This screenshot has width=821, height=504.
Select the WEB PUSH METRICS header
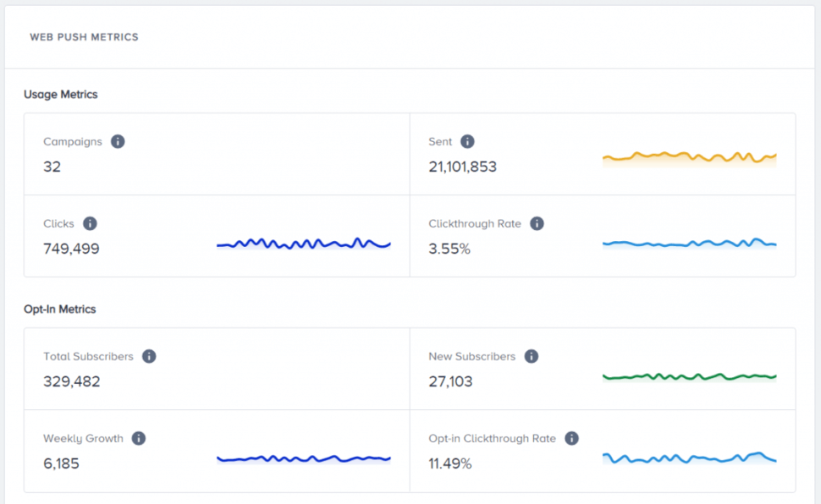(84, 36)
